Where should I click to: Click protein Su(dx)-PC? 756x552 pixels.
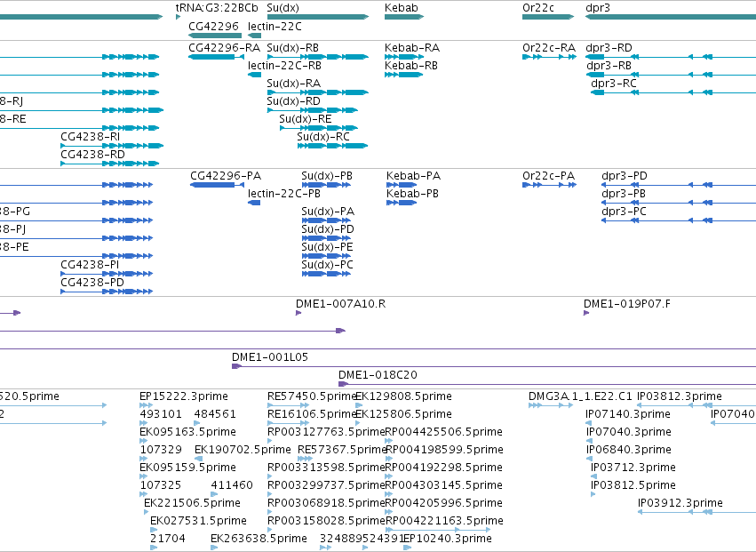tap(326, 274)
